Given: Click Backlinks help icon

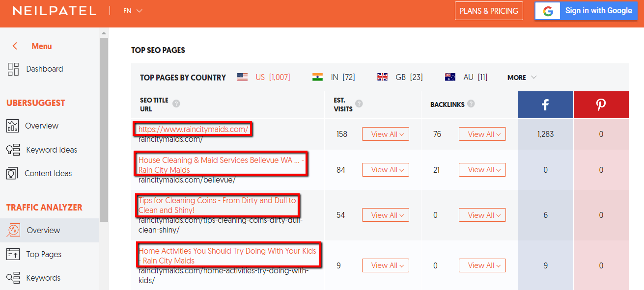Looking at the screenshot, I should 471,104.
